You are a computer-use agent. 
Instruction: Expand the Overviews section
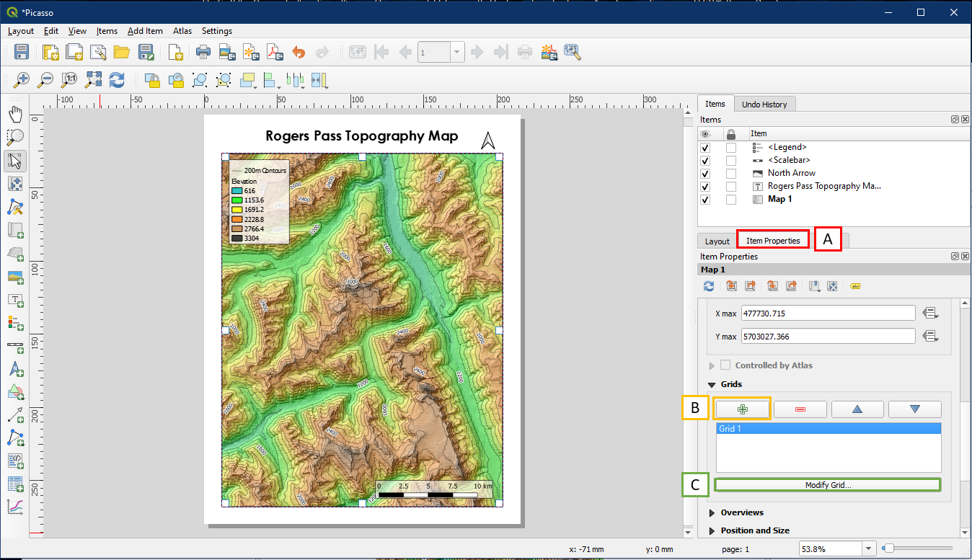(x=712, y=512)
